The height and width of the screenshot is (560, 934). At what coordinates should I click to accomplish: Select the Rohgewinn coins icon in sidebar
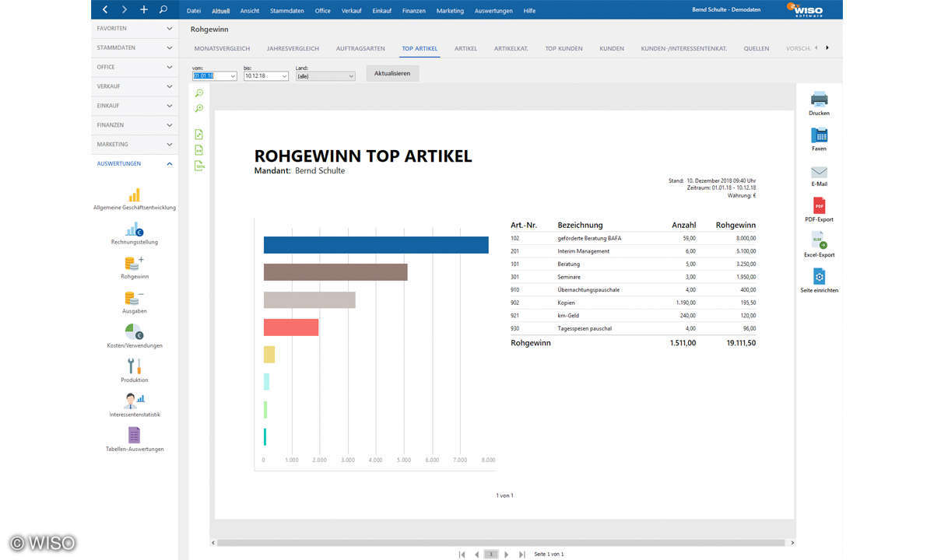click(134, 263)
